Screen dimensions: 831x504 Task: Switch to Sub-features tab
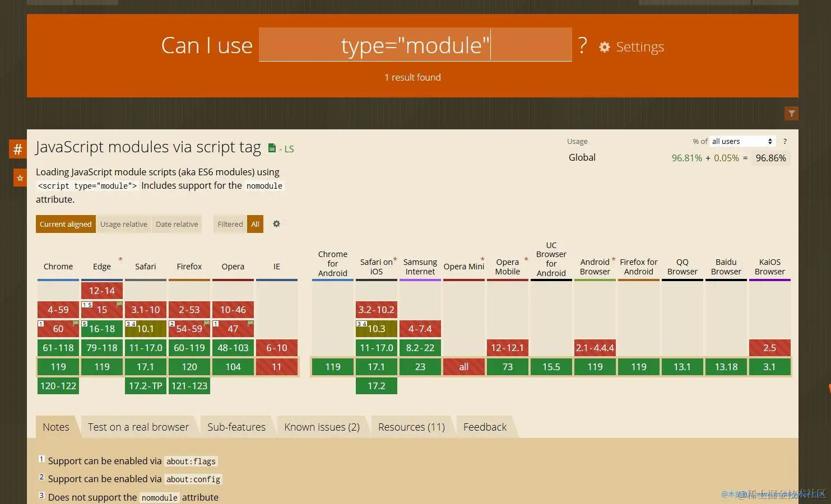[x=236, y=427]
